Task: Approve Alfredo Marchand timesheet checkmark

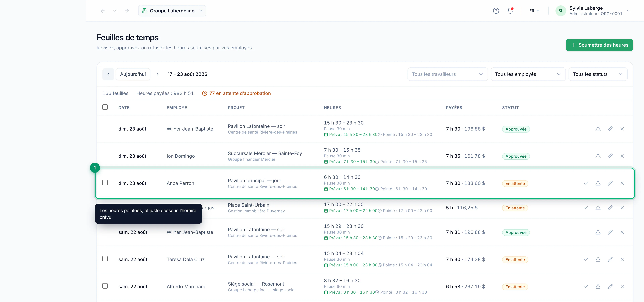Action: point(586,287)
